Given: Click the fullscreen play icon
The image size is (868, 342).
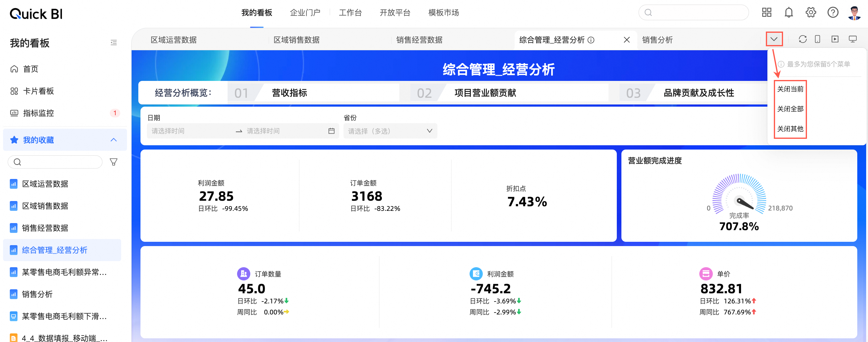Looking at the screenshot, I should 835,40.
